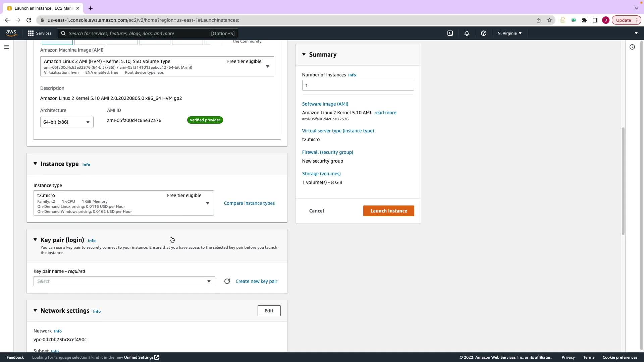Open N. Virginia region menu
Image resolution: width=644 pixels, height=362 pixels.
(509, 33)
